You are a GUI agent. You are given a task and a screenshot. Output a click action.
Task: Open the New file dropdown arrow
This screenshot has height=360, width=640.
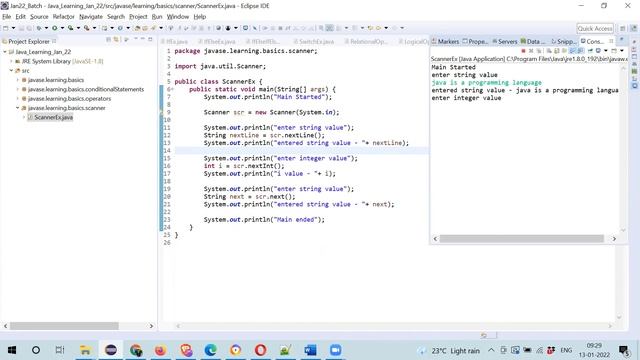pos(13,28)
